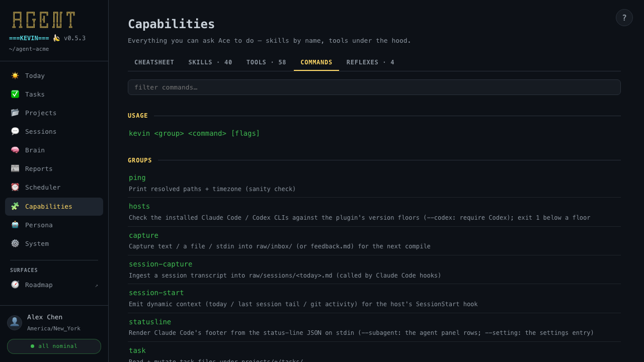Click the statusline description about footer rendering
Screen dimensions: 644x362
coord(361,333)
